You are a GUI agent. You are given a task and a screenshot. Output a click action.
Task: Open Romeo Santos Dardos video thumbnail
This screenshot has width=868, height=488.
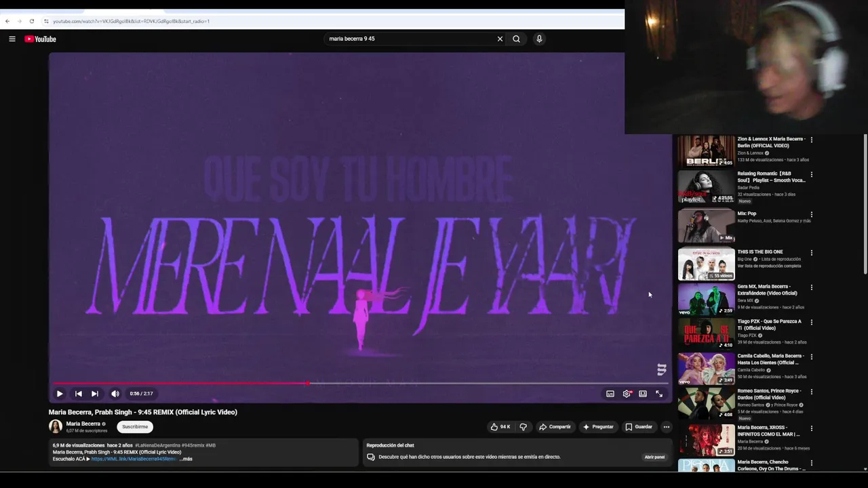[706, 403]
